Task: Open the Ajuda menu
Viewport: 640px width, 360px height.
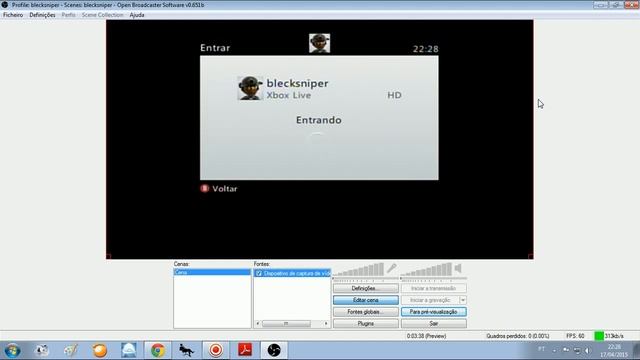Action: [x=137, y=15]
